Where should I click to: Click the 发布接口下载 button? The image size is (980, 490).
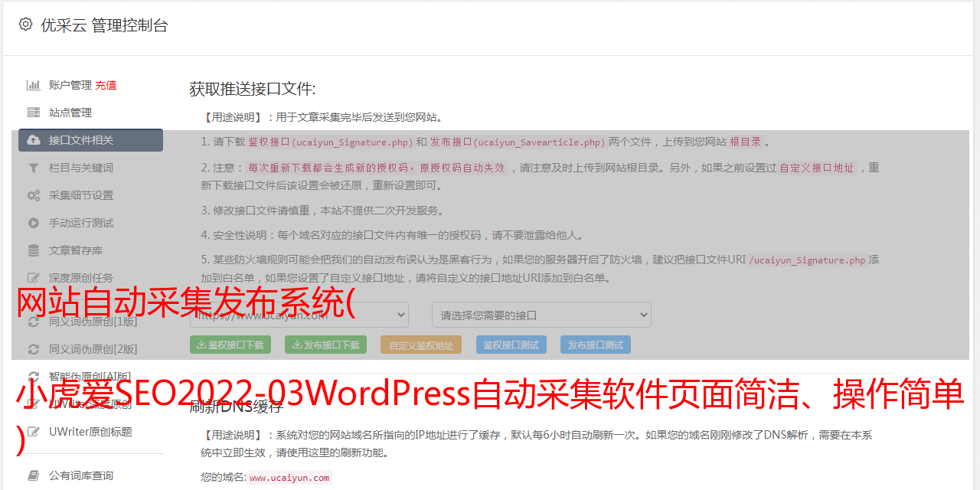click(325, 345)
